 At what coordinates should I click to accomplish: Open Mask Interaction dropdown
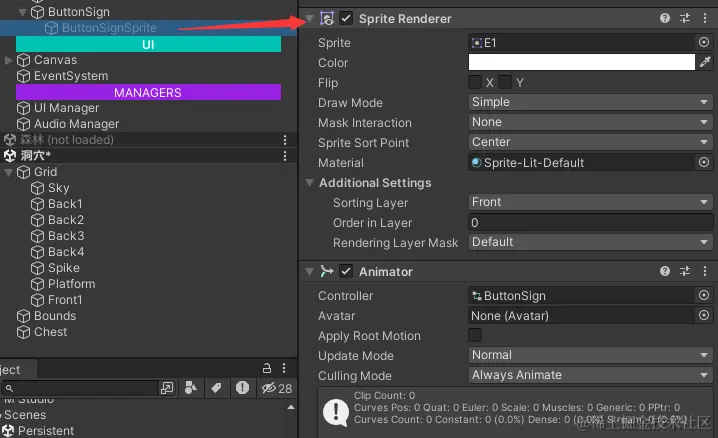590,122
